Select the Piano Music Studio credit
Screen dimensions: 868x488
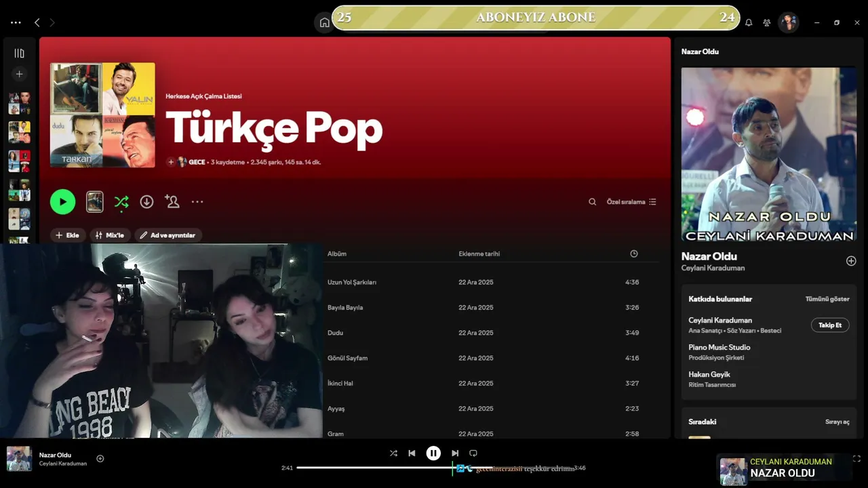pos(719,347)
